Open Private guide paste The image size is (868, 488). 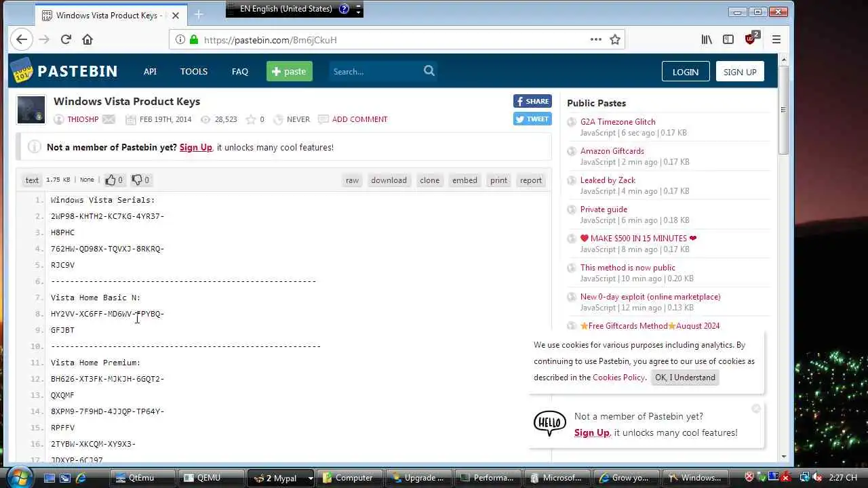[604, 209]
